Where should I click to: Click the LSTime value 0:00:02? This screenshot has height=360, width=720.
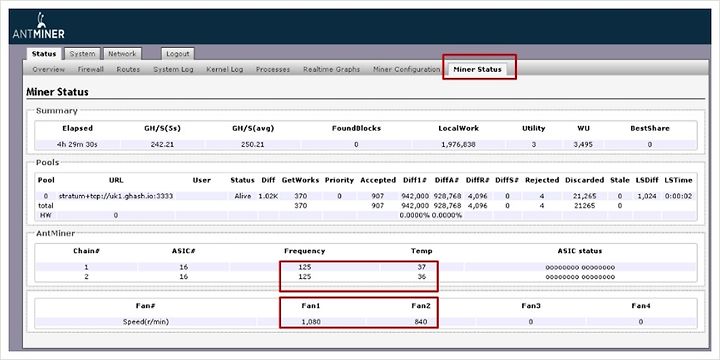(680, 196)
